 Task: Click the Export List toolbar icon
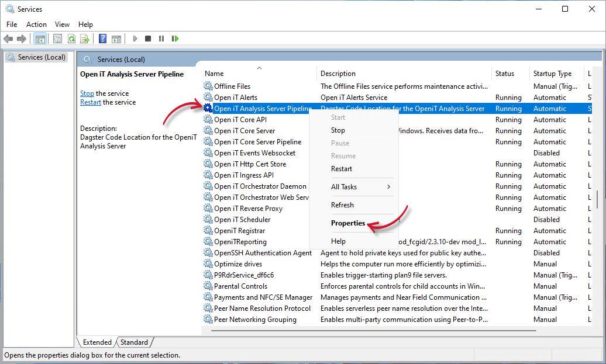click(85, 39)
